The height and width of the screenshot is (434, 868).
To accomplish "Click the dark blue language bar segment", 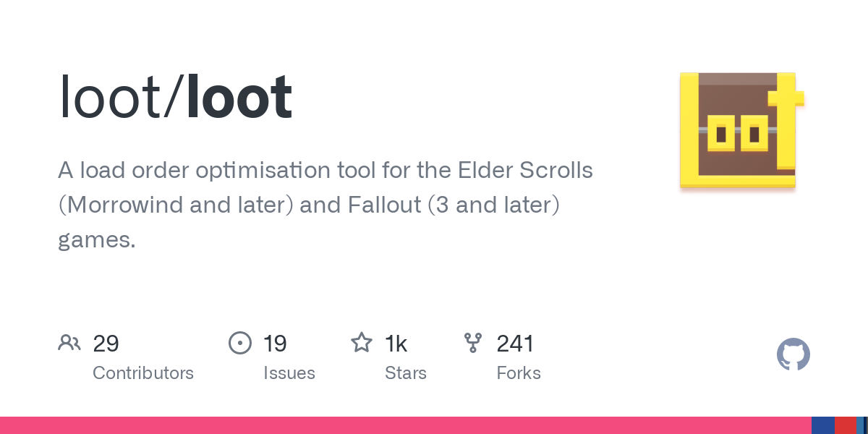I will click(x=822, y=425).
